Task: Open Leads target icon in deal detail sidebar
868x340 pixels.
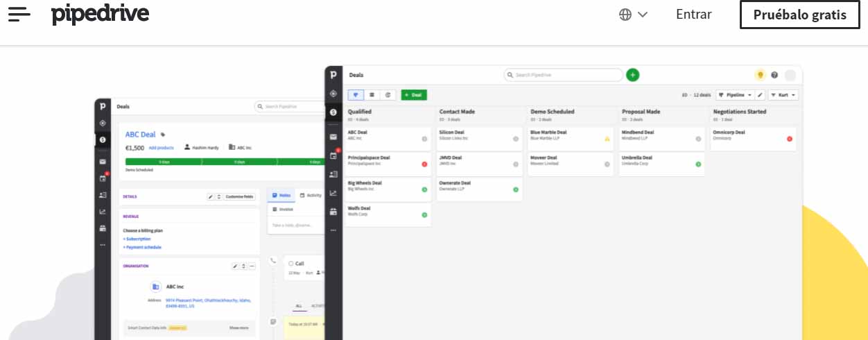Action: pyautogui.click(x=103, y=123)
